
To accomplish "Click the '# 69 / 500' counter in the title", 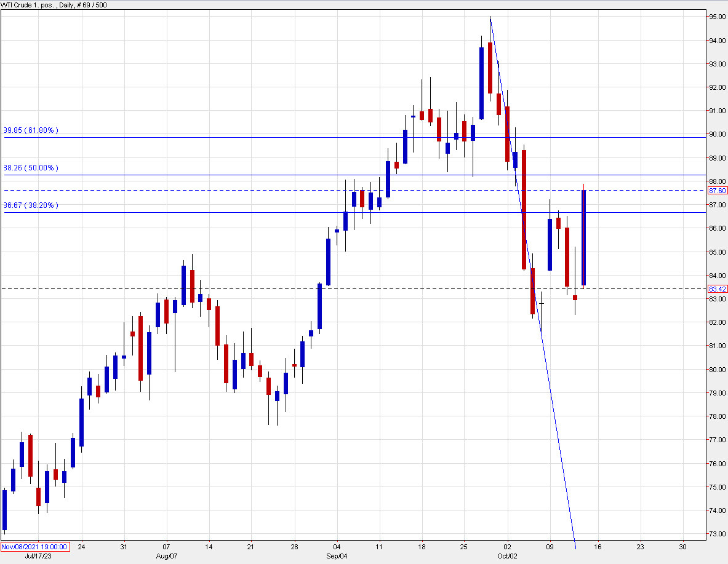I will (x=92, y=5).
